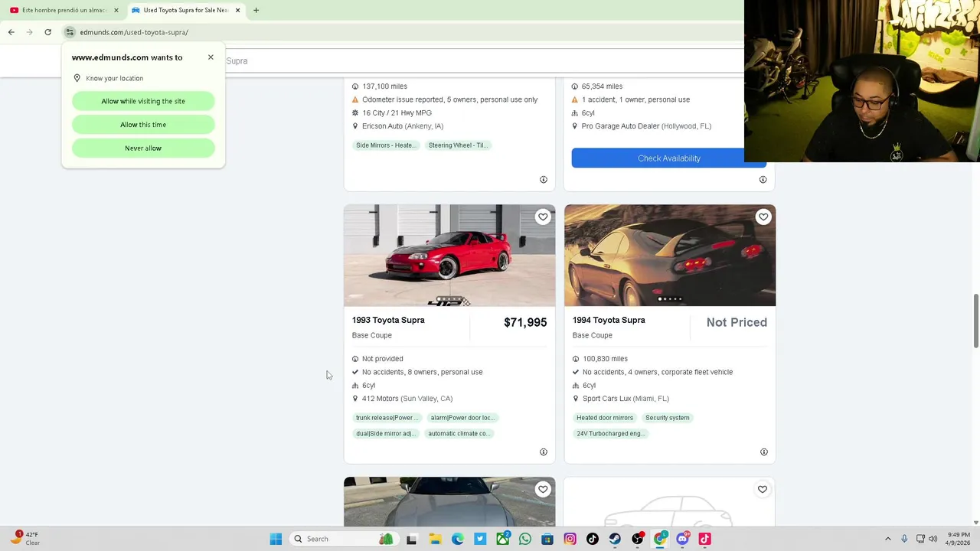
Task: Click the Security system tag
Action: [x=668, y=418]
